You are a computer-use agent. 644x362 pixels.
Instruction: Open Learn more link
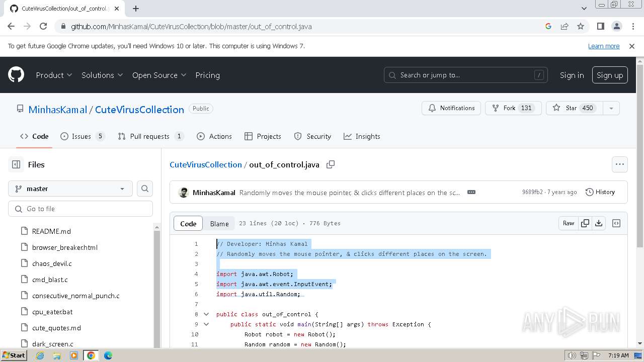604,46
